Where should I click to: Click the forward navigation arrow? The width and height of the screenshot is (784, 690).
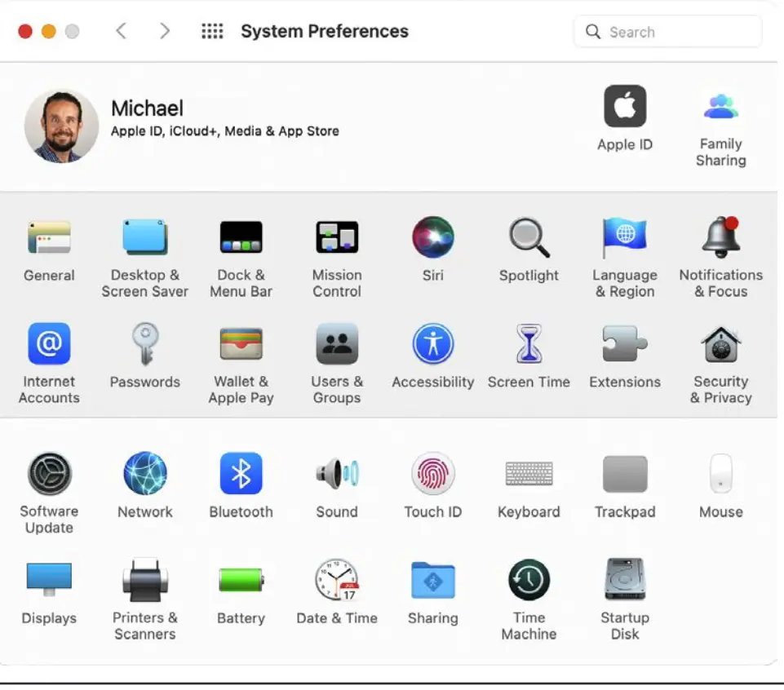165,31
